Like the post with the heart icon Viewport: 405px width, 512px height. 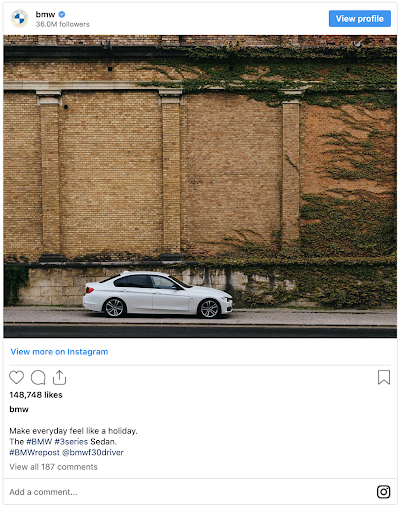click(x=16, y=377)
